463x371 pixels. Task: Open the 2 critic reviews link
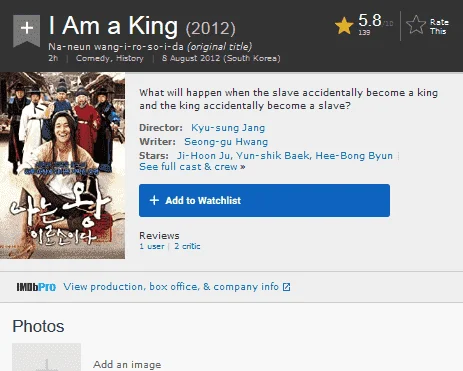coord(187,246)
